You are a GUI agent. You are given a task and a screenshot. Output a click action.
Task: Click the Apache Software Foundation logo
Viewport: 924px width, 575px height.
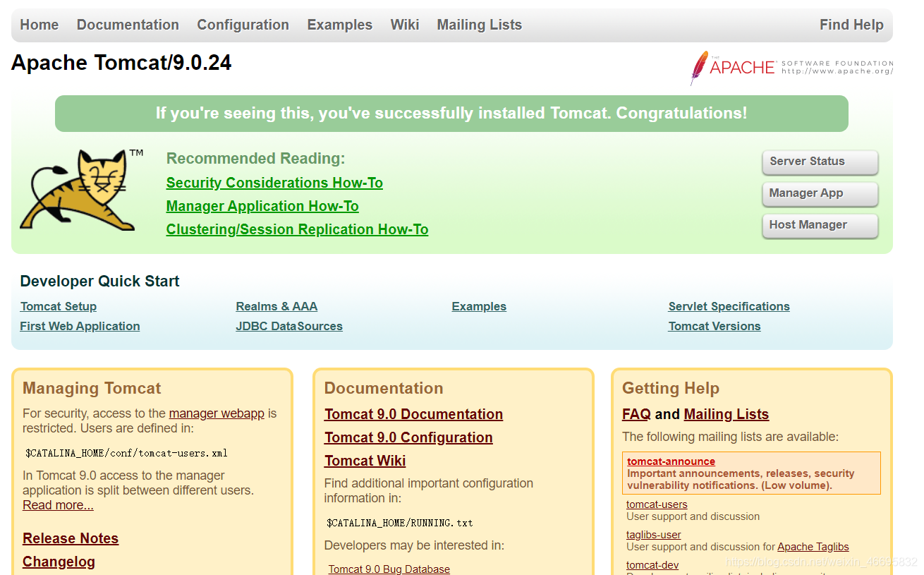point(791,68)
